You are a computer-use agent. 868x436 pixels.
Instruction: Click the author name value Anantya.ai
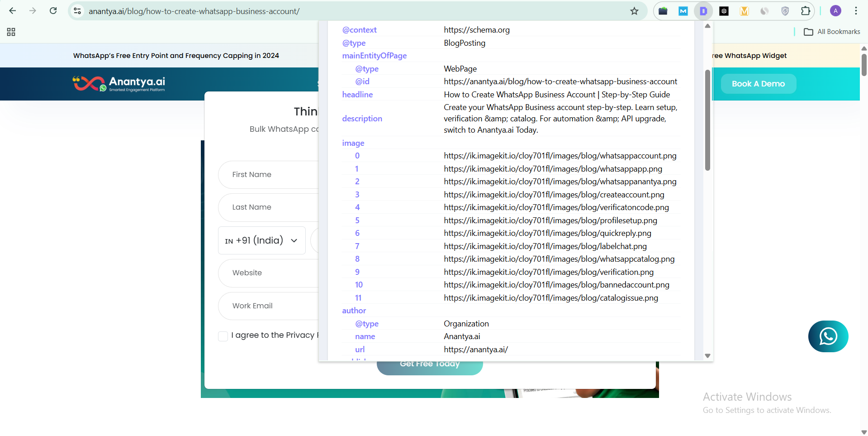pos(462,336)
